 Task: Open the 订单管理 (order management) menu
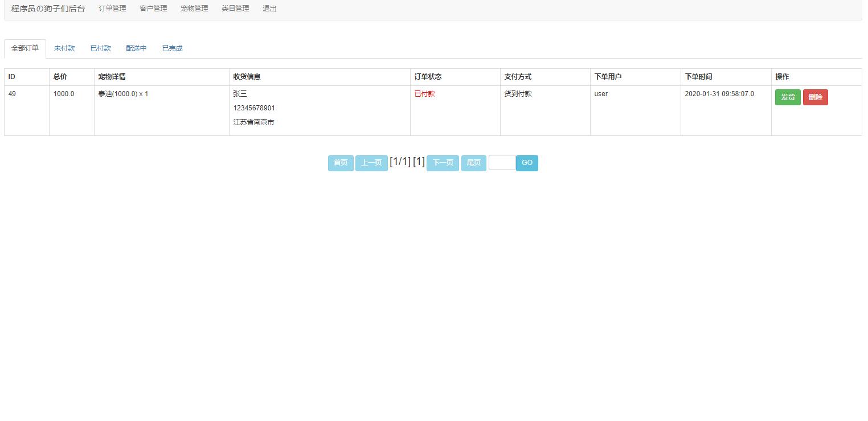tap(112, 9)
